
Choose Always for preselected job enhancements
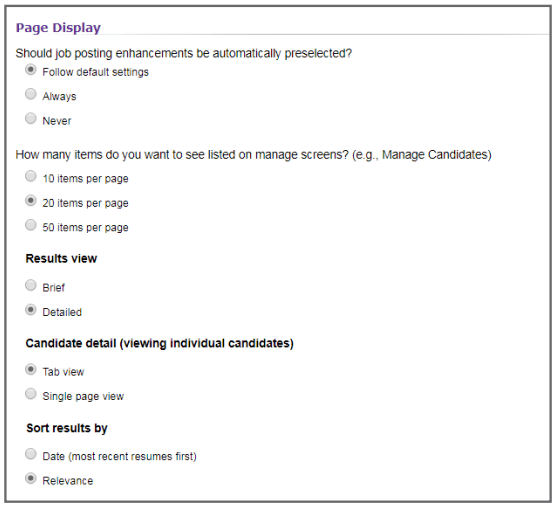point(31,94)
